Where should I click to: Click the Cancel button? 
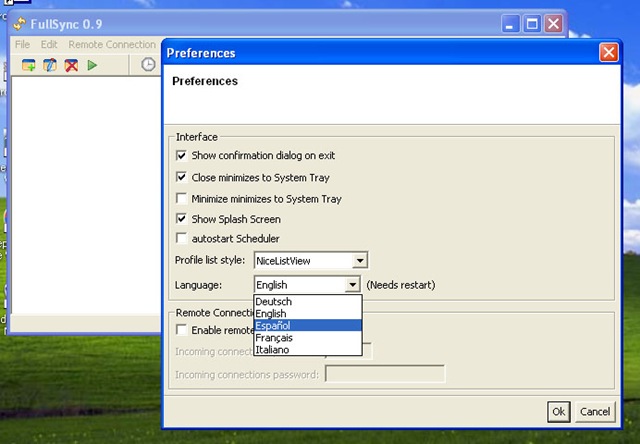click(x=595, y=411)
